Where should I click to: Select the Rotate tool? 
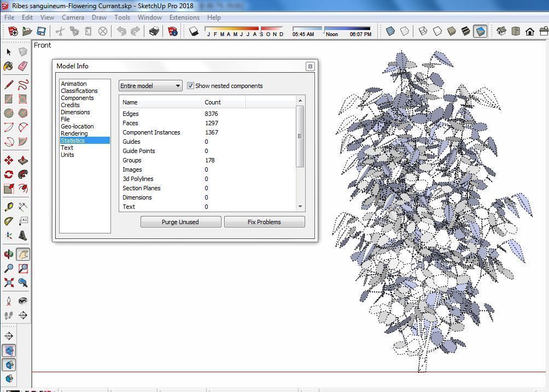click(x=9, y=174)
